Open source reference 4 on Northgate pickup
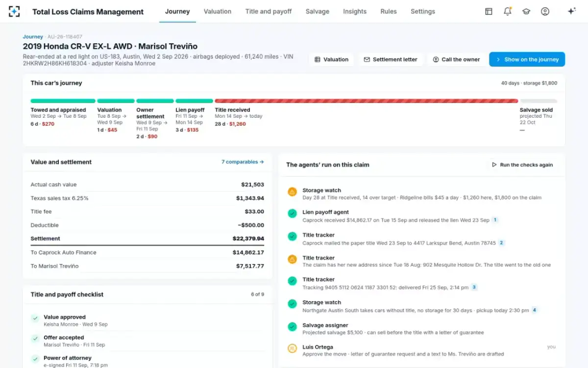588x368 pixels. [x=535, y=310]
